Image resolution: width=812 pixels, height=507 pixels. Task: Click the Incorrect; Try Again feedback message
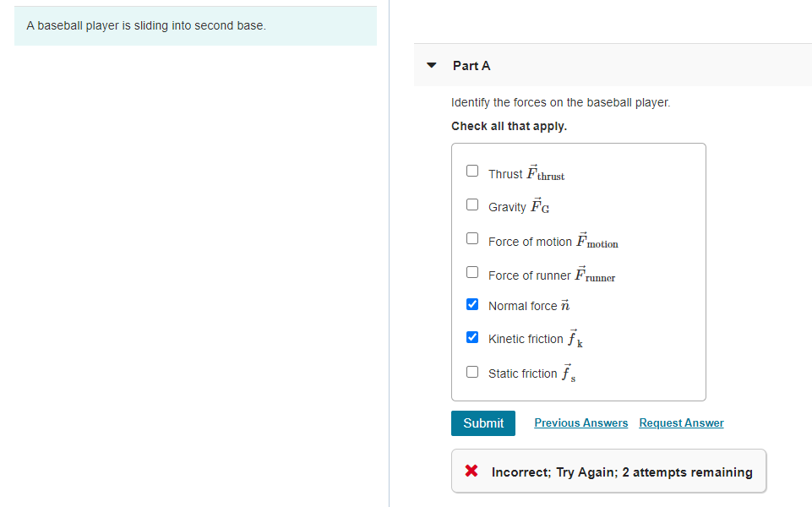coord(621,472)
